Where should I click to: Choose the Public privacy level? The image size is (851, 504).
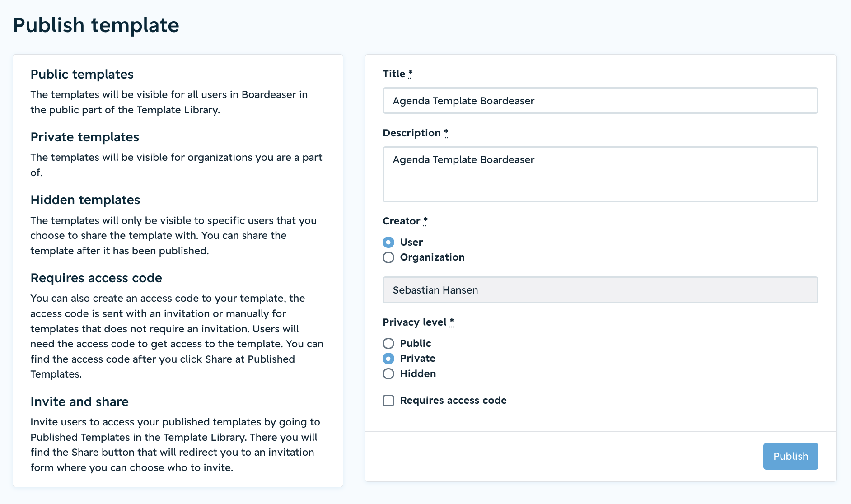[x=388, y=344]
